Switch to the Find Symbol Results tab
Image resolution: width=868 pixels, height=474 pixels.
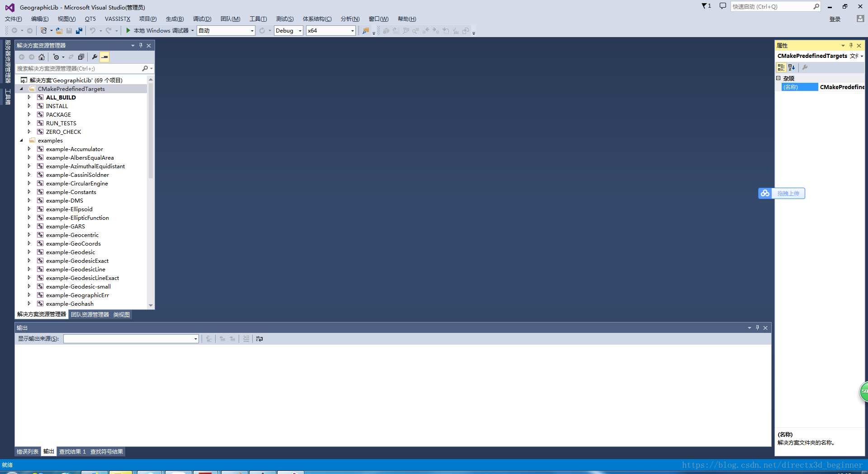point(107,452)
